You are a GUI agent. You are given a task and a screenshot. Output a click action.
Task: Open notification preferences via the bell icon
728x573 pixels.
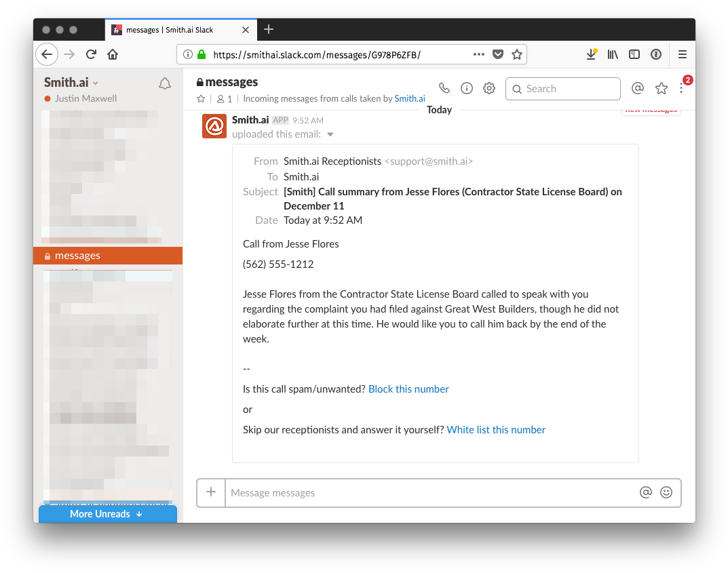164,83
